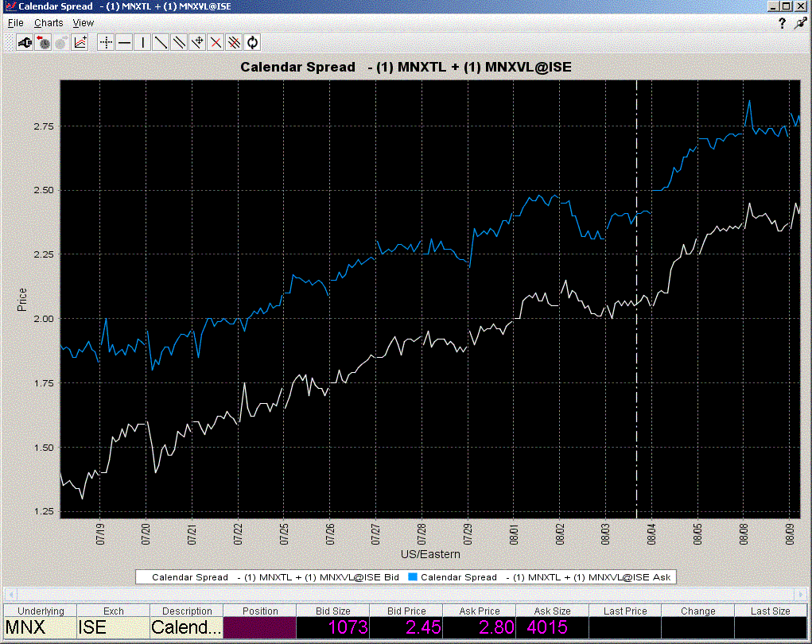Click the window title bar app icon
Image resolution: width=812 pixels, height=644 pixels.
coord(10,6)
